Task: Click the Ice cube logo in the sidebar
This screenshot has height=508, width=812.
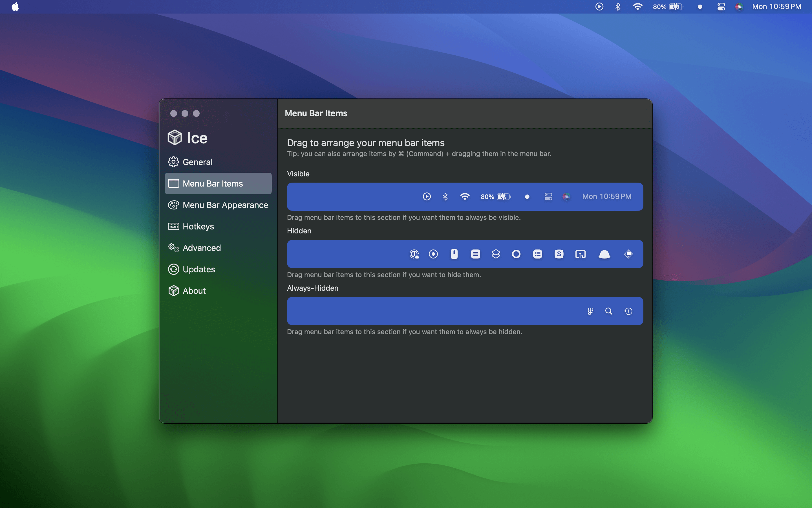Action: coord(175,137)
